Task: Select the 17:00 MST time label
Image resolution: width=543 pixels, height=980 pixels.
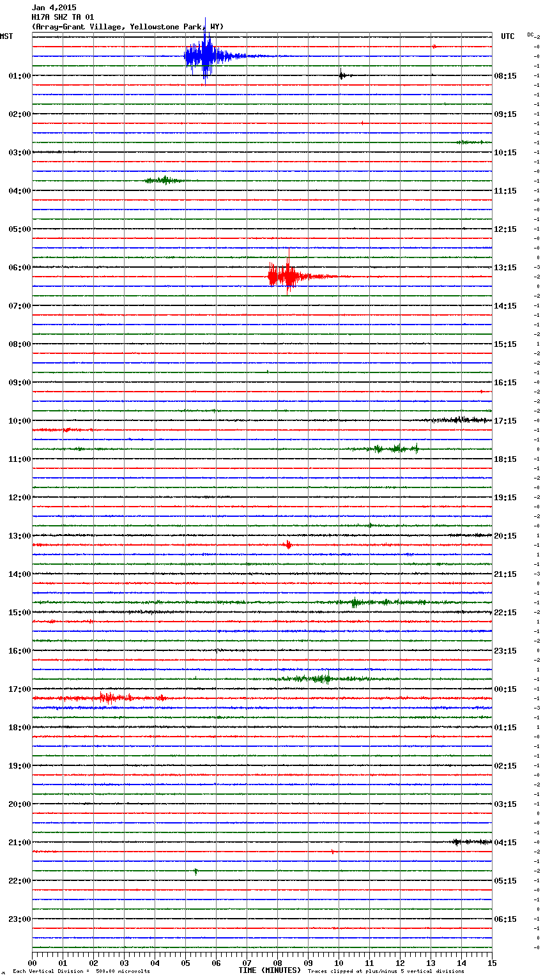Action: click(20, 689)
